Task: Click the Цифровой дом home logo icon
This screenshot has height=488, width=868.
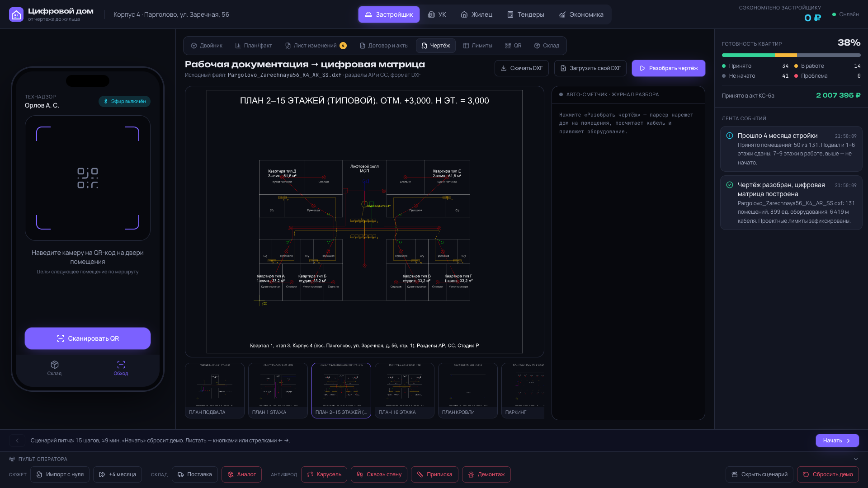Action: click(x=16, y=14)
